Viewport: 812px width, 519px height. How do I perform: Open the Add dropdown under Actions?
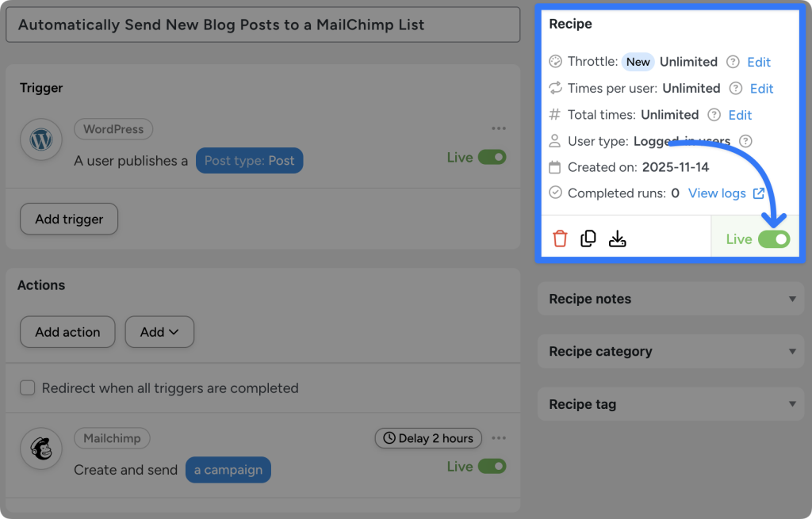tap(159, 332)
